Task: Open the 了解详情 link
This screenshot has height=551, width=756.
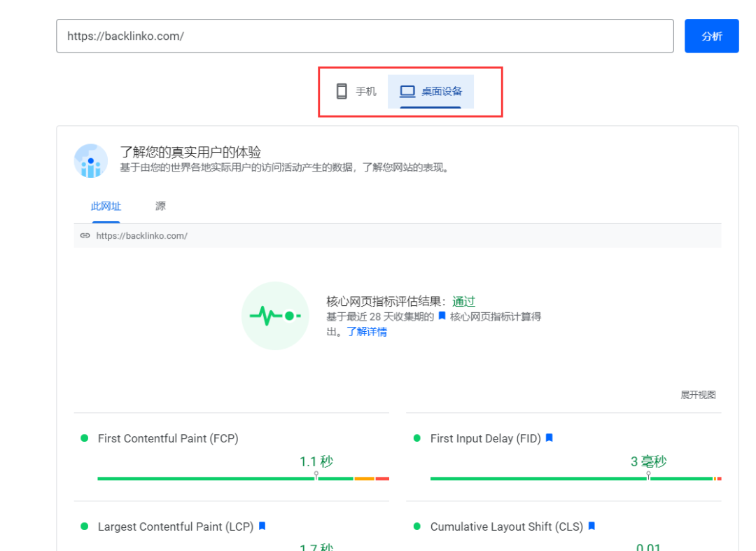Action: (368, 331)
